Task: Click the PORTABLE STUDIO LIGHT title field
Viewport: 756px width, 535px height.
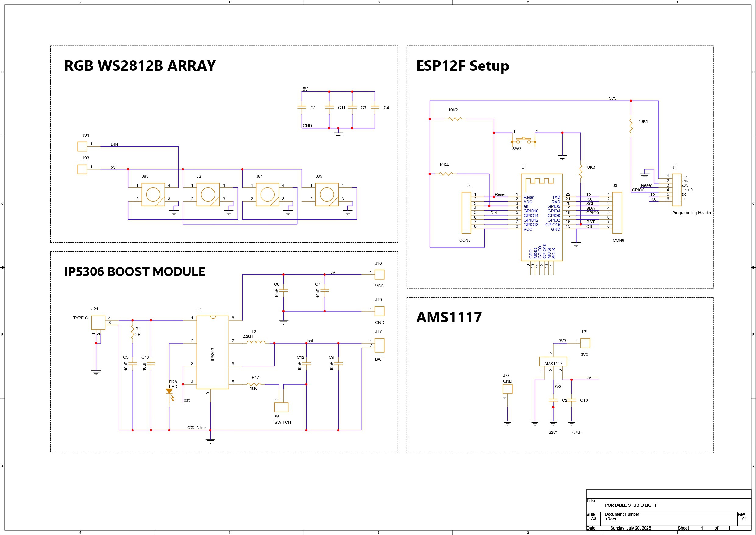Action: [630, 505]
